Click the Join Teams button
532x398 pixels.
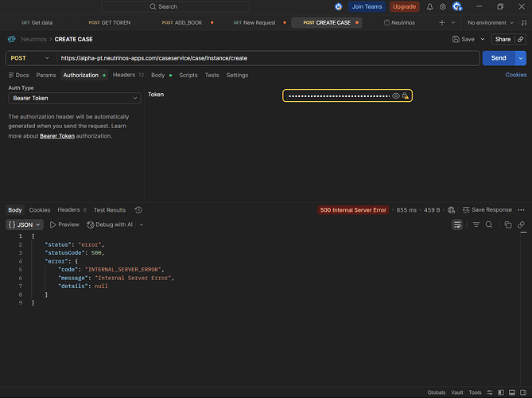[x=367, y=7]
